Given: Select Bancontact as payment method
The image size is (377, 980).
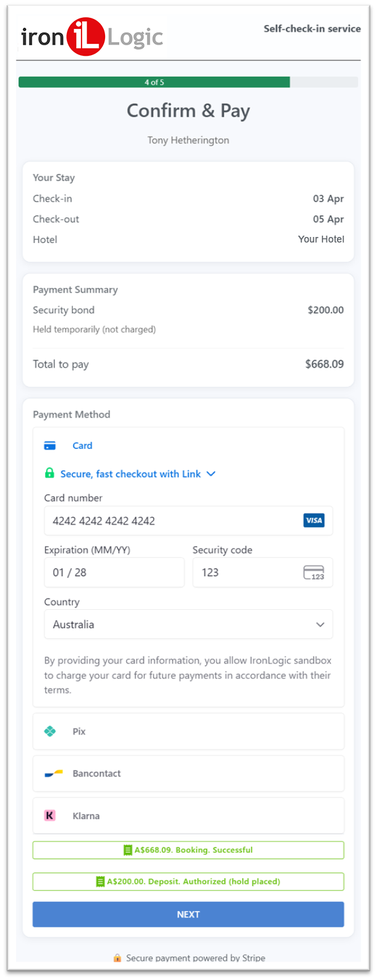Looking at the screenshot, I should click(x=188, y=773).
